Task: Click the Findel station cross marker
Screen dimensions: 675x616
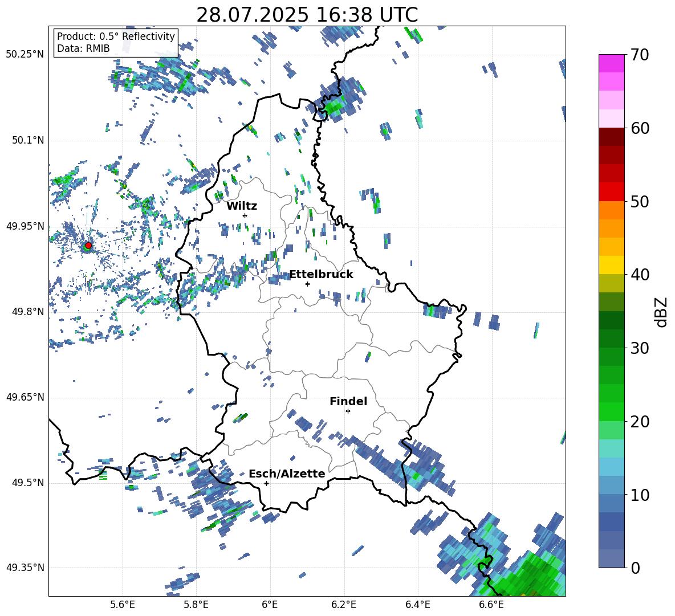Action: (348, 411)
